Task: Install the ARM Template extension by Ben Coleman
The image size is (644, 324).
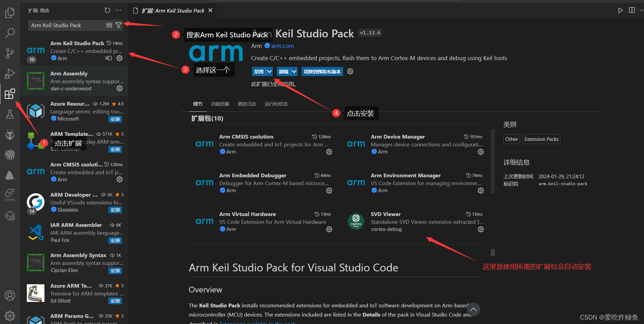Action: (115, 149)
